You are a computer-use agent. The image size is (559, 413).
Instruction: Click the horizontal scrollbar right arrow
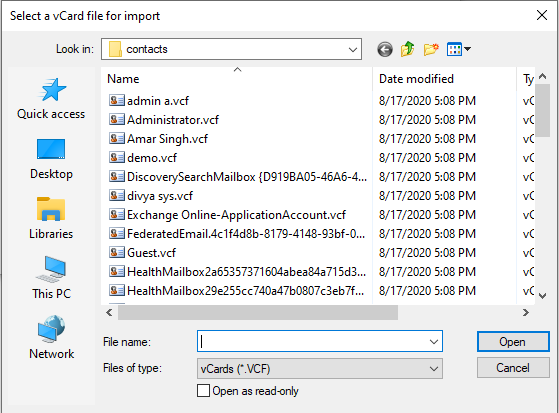tap(525, 312)
